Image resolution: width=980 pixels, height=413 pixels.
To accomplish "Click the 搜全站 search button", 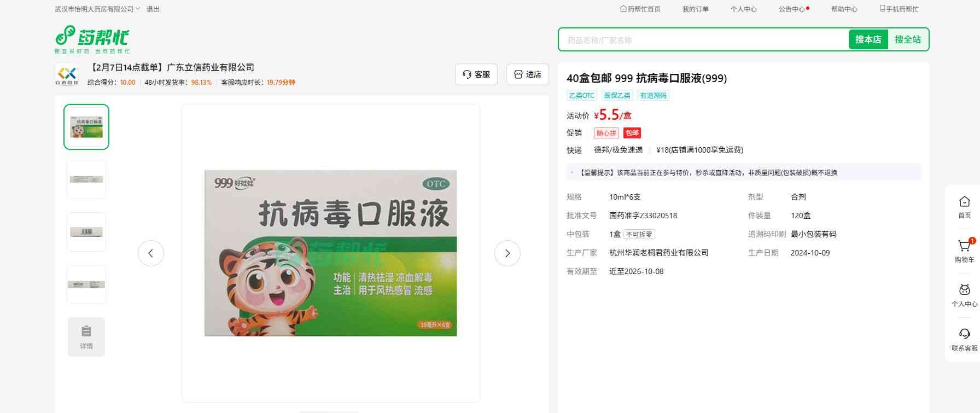I will 907,39.
